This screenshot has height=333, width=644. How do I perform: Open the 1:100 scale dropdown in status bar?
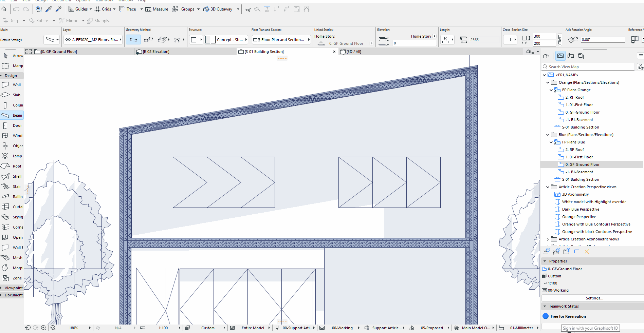click(x=180, y=328)
